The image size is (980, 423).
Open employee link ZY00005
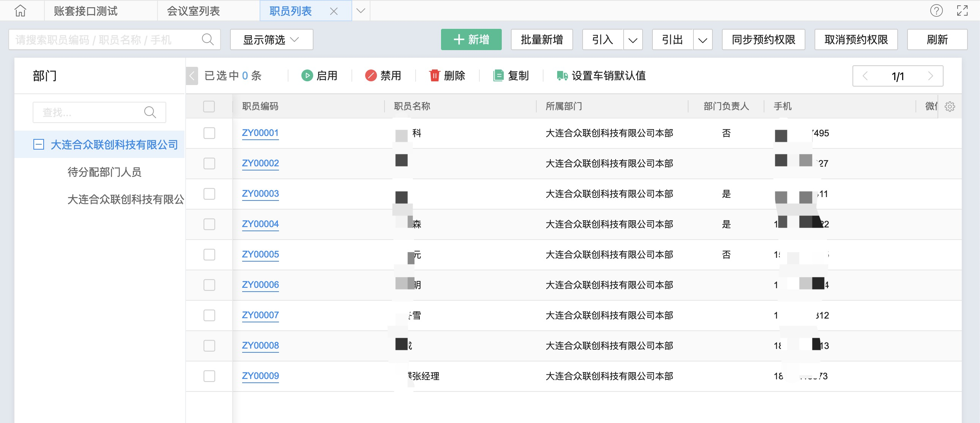coord(260,254)
